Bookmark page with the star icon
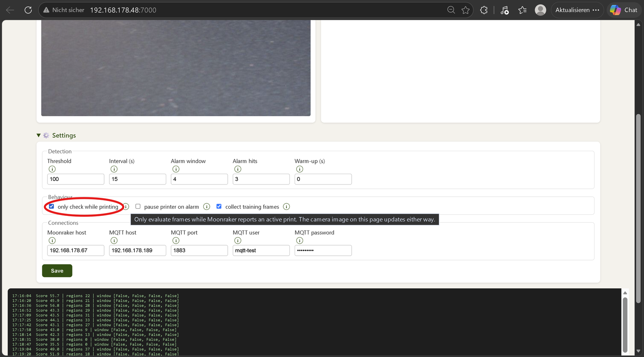644x357 pixels. point(466,10)
